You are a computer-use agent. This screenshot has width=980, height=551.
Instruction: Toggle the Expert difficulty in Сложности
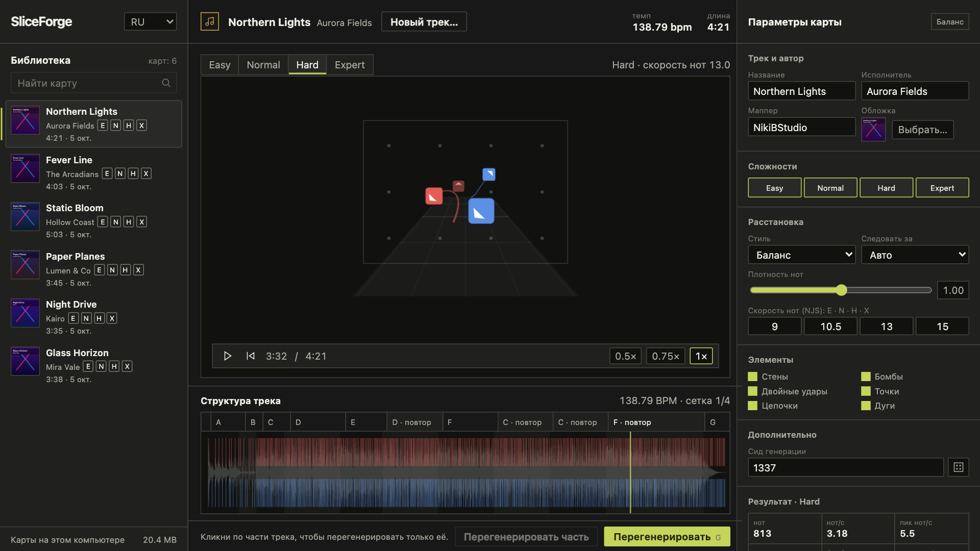click(942, 188)
